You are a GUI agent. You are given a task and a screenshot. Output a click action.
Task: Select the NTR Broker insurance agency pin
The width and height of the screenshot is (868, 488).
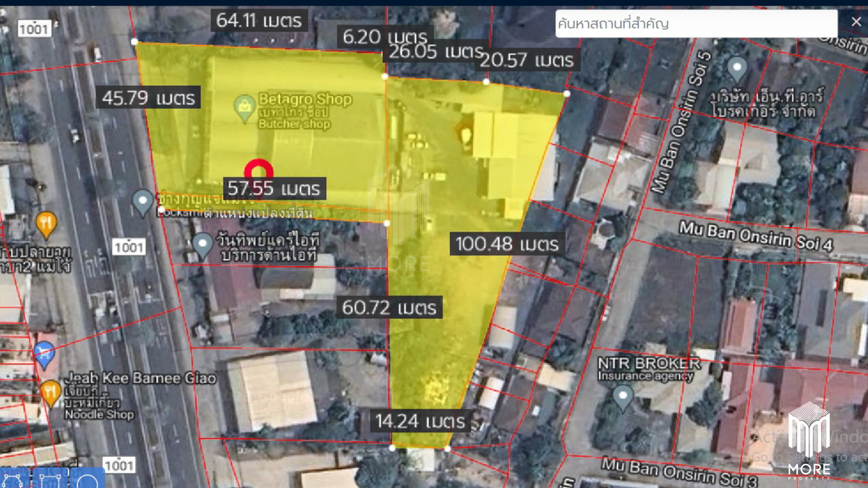click(623, 397)
